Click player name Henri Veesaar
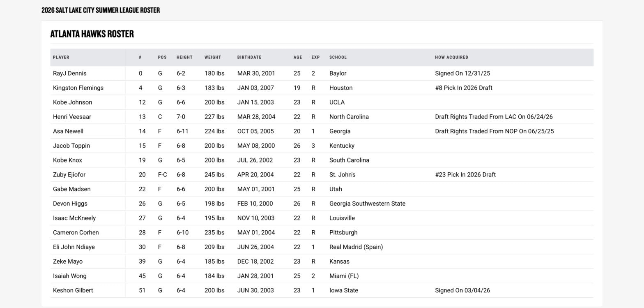The height and width of the screenshot is (308, 644). [x=72, y=117]
